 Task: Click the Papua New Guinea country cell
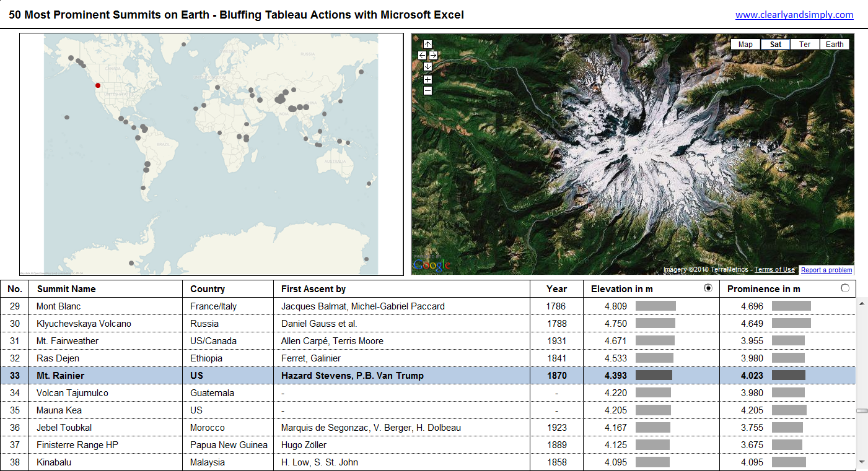point(229,445)
